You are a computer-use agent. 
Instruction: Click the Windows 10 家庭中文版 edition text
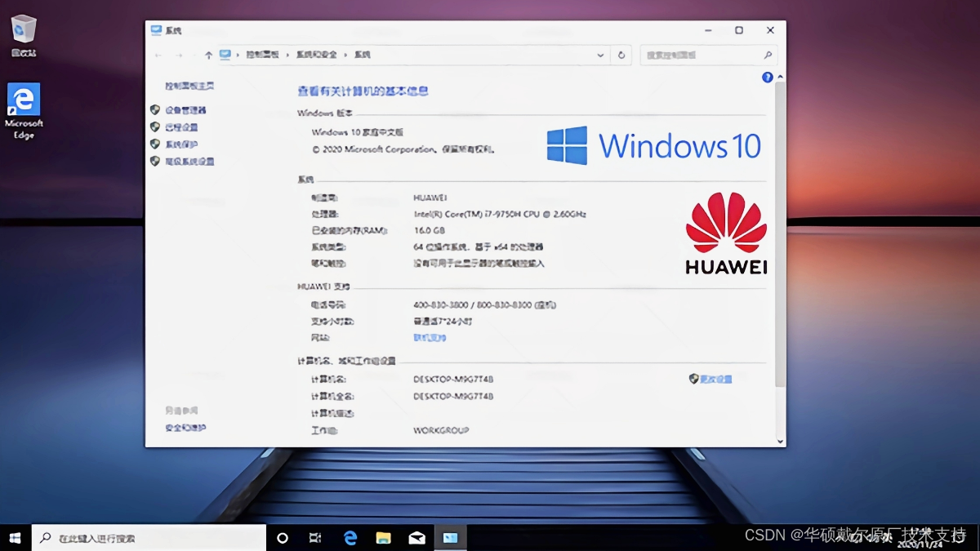[358, 132]
